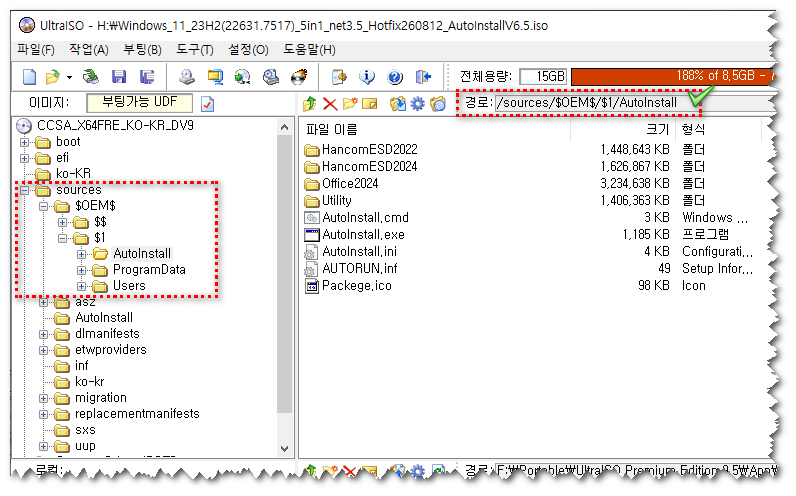Click the blue info bubble icon
This screenshot has height=496, width=796.
(x=367, y=77)
